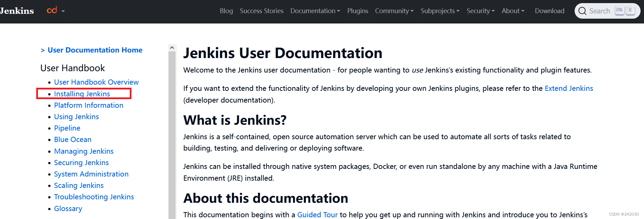Click the K key hint badge

(x=631, y=10)
